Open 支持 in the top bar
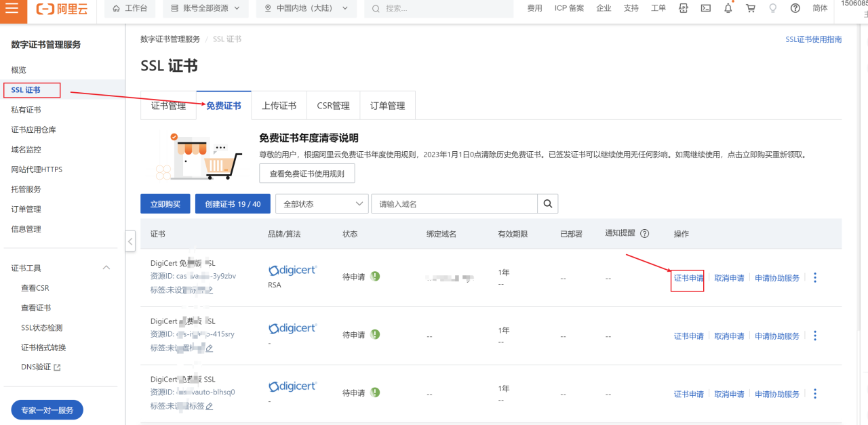This screenshot has height=425, width=868. pos(631,8)
